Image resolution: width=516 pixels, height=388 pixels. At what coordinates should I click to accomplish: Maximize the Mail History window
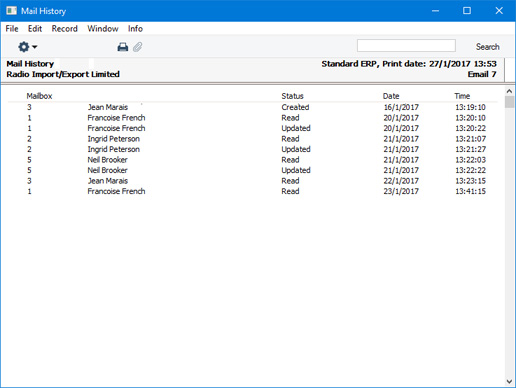point(467,11)
